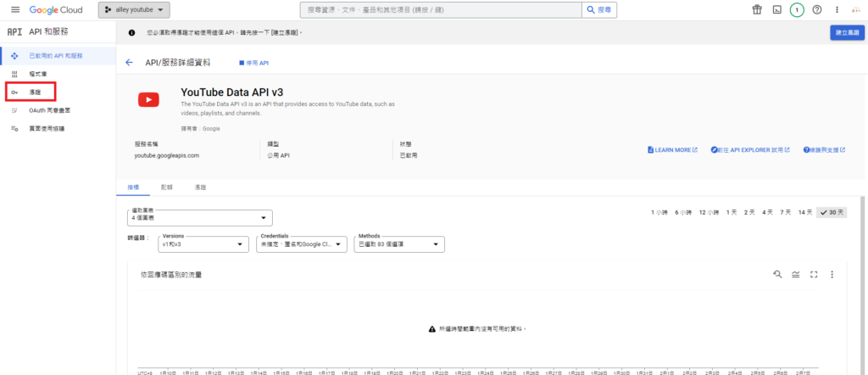Screen dimensions: 868x375
Task: Open the alley youtube project selector
Action: 135,10
